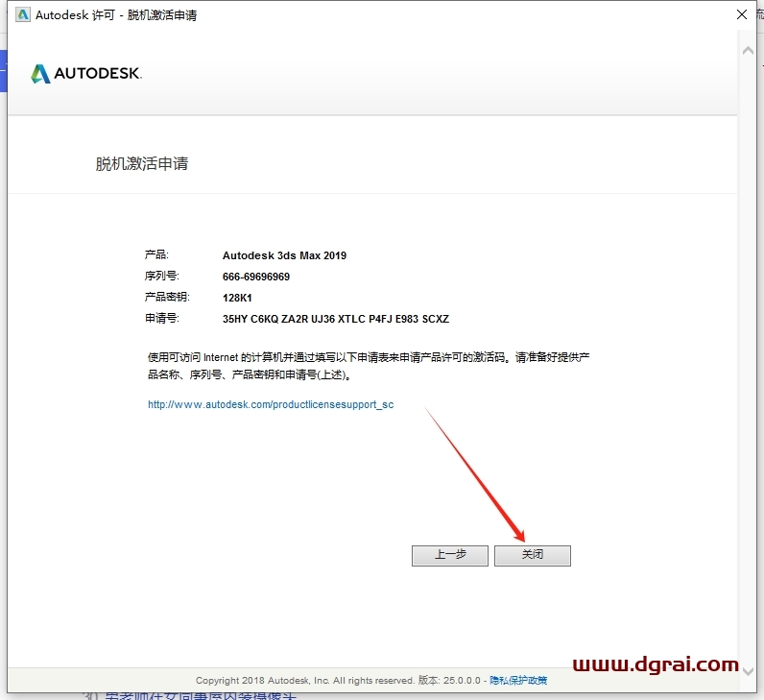
Task: Click the scrollbar up arrow
Action: coord(748,51)
